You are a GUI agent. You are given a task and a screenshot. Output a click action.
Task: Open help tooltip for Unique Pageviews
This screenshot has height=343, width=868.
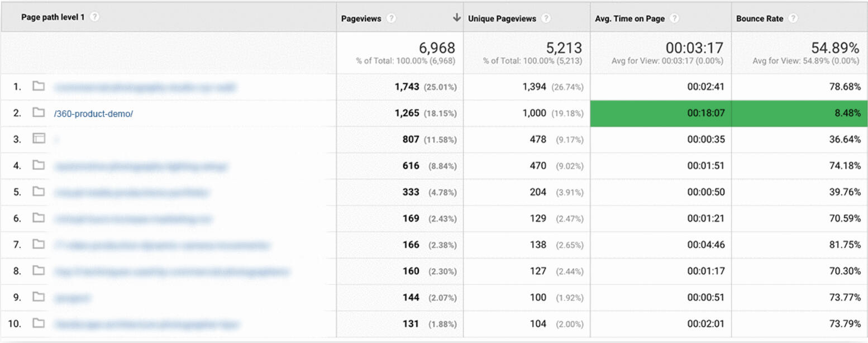(x=546, y=18)
